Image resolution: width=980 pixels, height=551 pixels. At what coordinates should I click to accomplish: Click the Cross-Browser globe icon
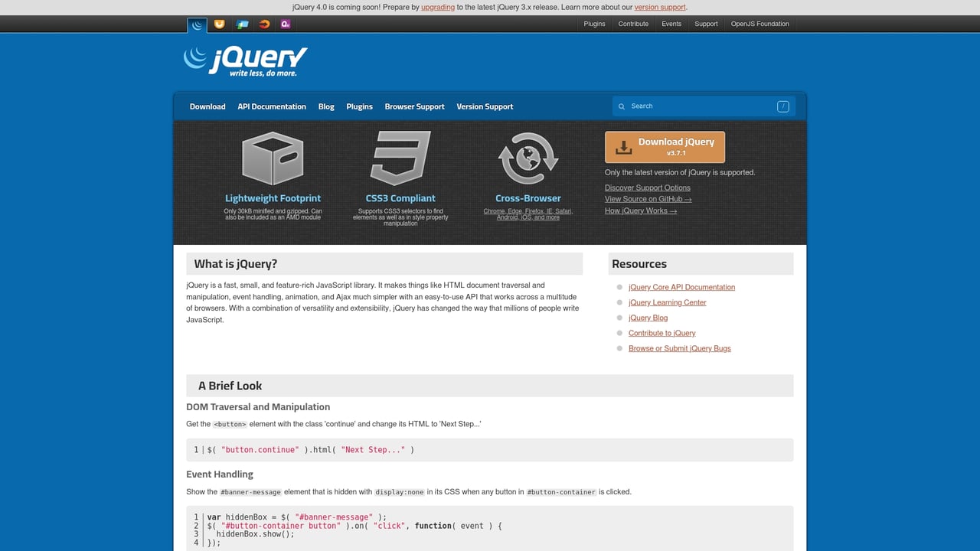(x=528, y=158)
